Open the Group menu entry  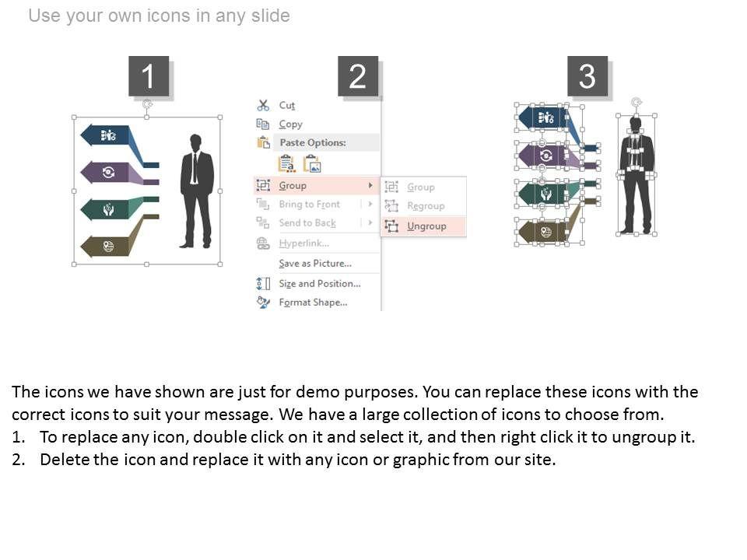coord(317,185)
